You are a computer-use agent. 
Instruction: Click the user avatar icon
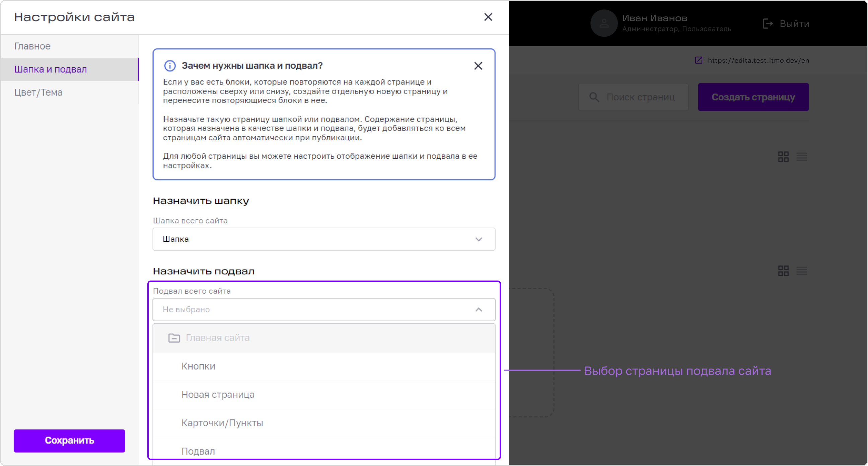[x=604, y=23]
